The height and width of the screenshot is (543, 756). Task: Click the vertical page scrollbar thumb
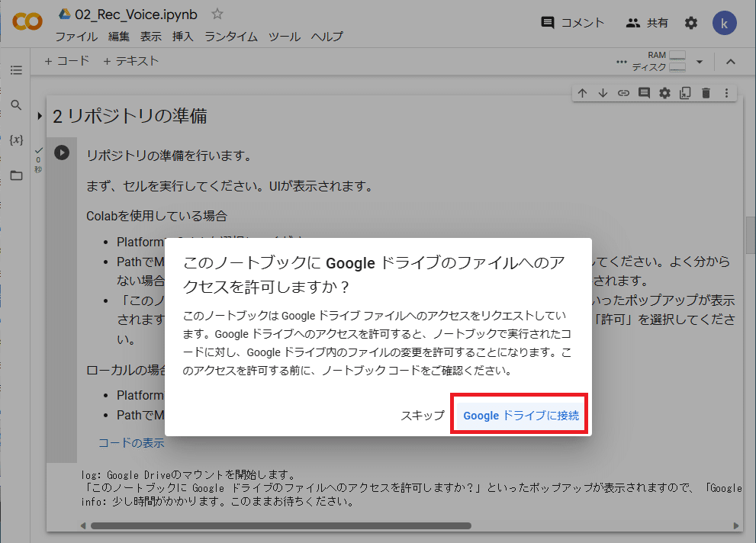tap(751, 234)
